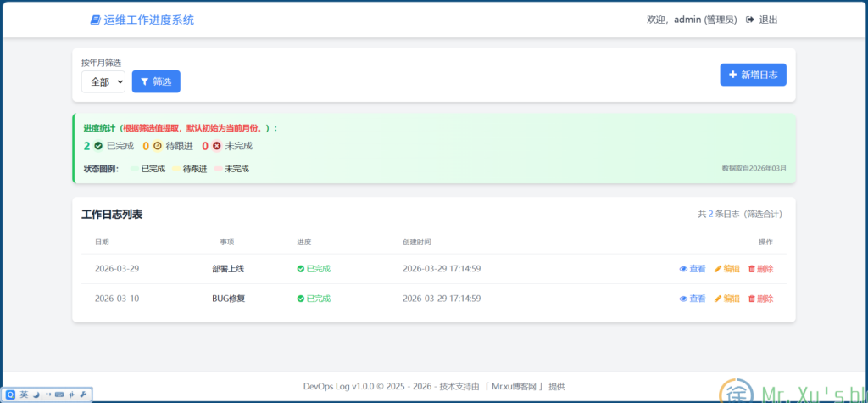Open the Mr.xu博客网 footer link
This screenshot has height=403, width=868.
coord(515,387)
